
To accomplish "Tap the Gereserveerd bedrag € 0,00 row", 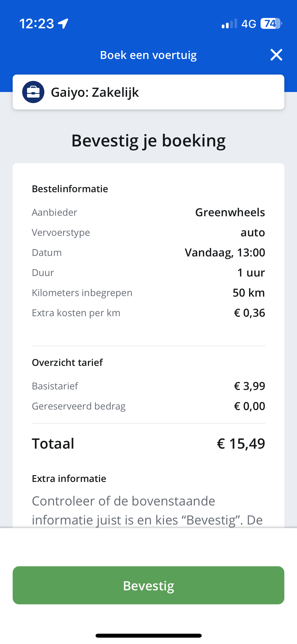I will click(x=148, y=406).
